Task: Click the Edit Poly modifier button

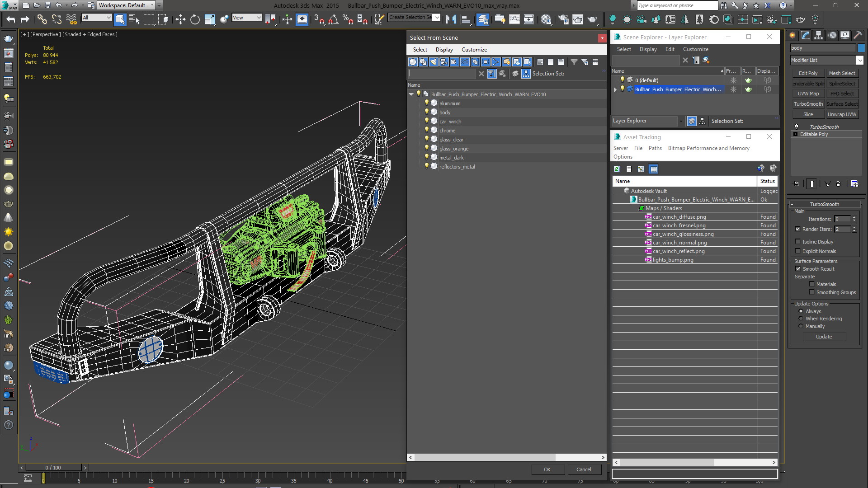Action: (x=808, y=73)
